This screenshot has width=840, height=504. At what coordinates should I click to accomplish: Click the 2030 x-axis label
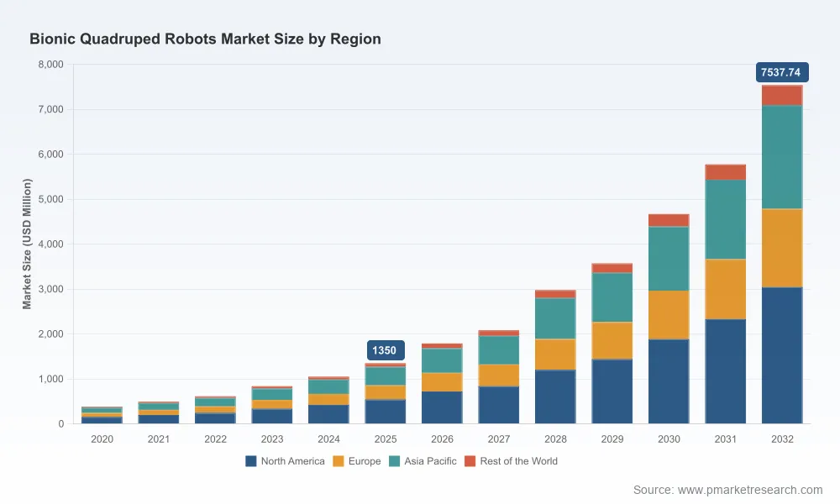click(x=669, y=439)
